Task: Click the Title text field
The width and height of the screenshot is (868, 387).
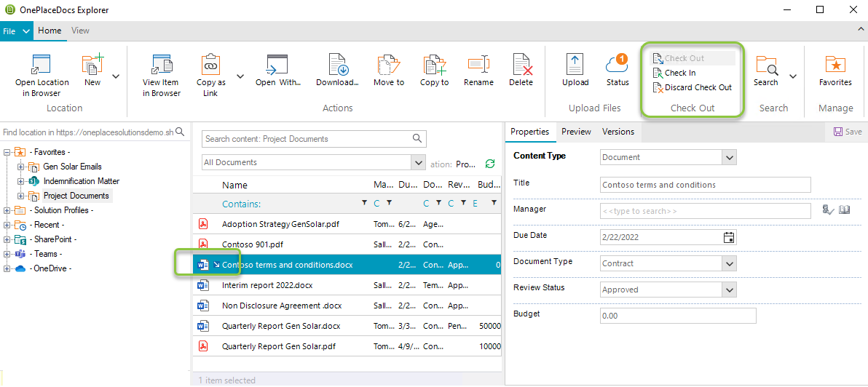Action: [705, 185]
